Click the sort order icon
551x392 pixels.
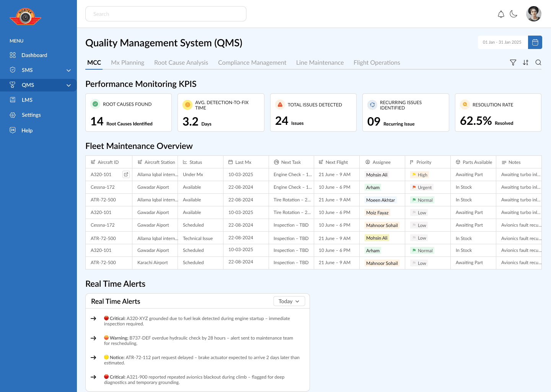point(526,62)
